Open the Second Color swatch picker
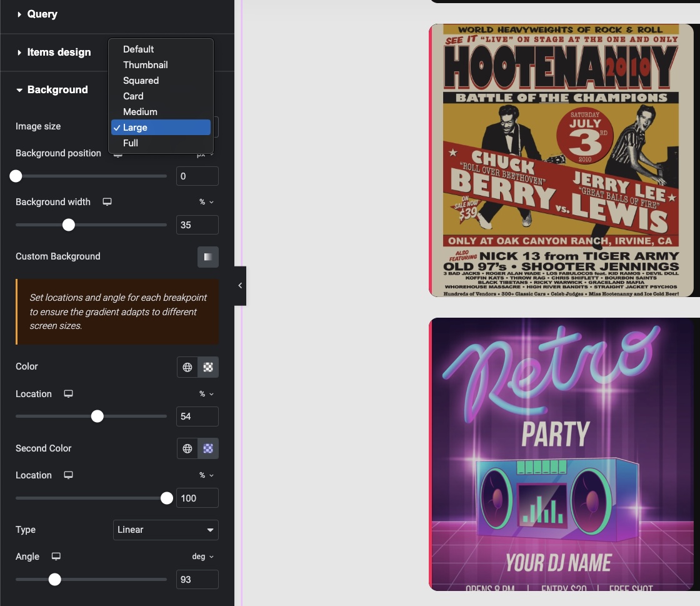Image resolution: width=700 pixels, height=606 pixels. pos(208,448)
